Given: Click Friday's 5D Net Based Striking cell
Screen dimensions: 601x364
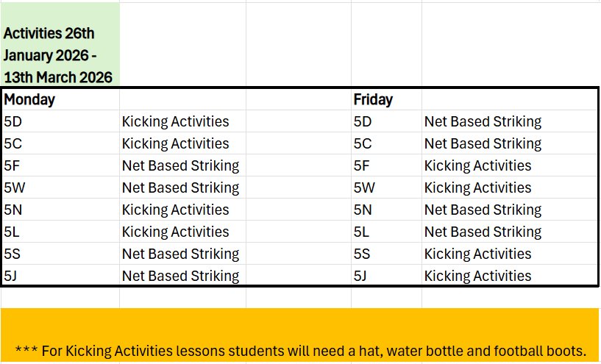Looking at the screenshot, I should [x=483, y=121].
